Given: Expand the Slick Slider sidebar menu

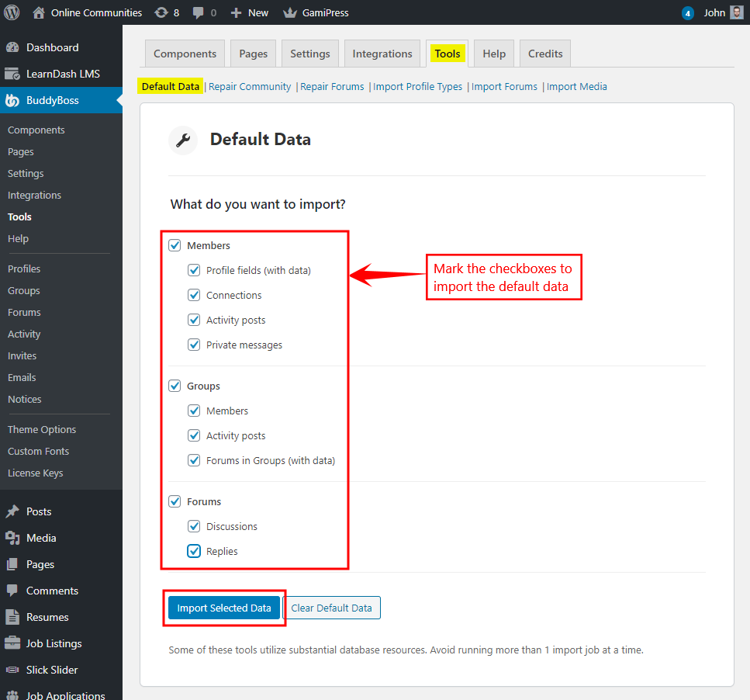Looking at the screenshot, I should pos(52,670).
